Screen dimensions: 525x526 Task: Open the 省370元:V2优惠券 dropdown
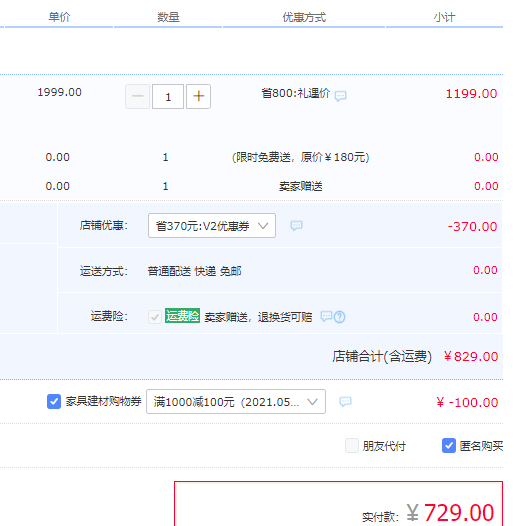tap(212, 225)
